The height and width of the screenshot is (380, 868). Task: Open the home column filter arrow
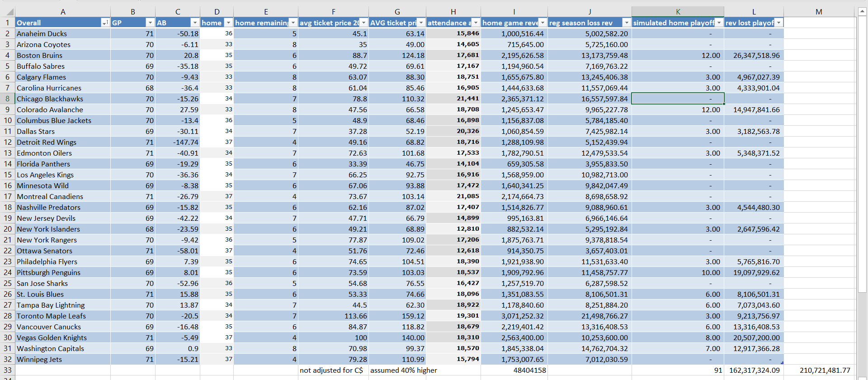[228, 23]
